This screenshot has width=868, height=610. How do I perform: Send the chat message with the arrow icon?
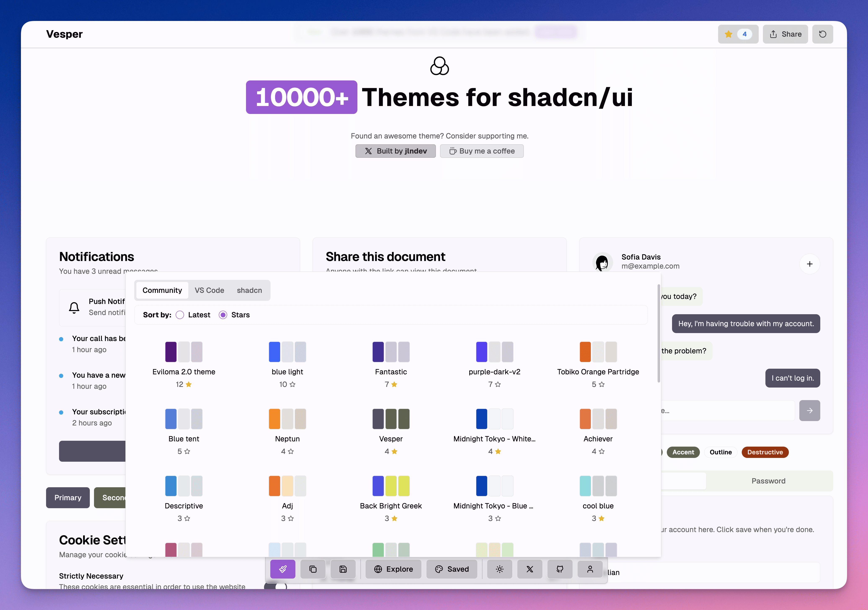coord(810,411)
